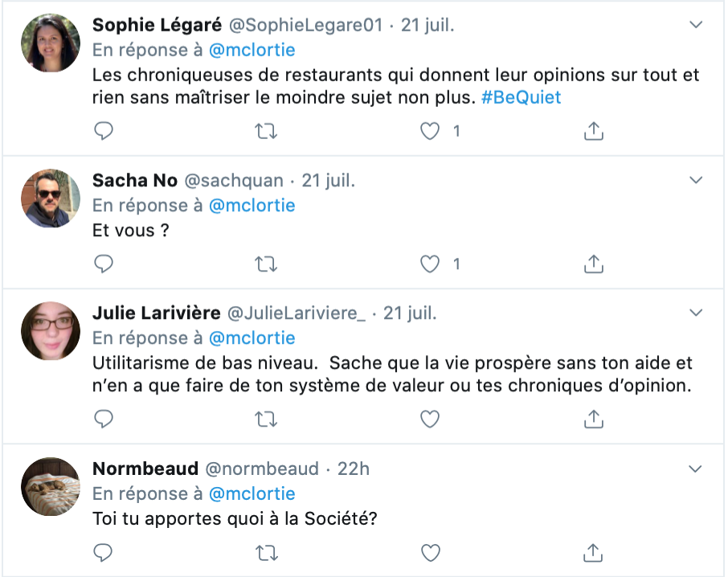Viewport: 728px width, 577px height.
Task: Open options chevron on Sacha No's tweet
Action: tap(696, 180)
